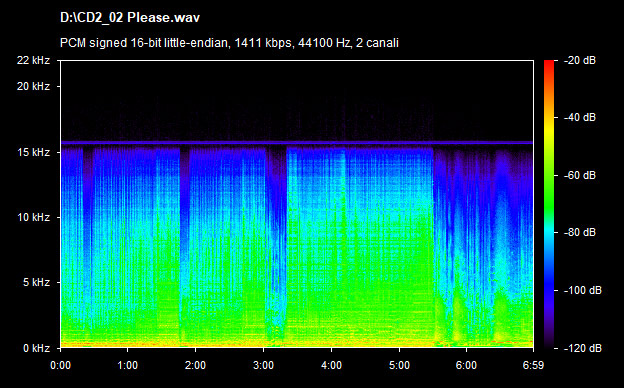Click the 4:00 time axis marker
624x388 pixels.
(x=331, y=365)
